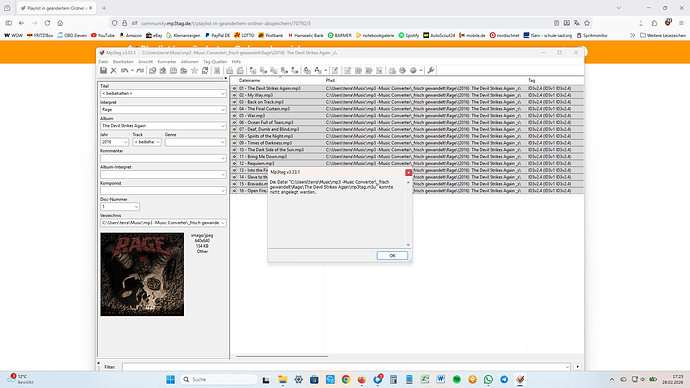The image size is (690, 388).
Task: Expand the Track field dropdown
Action: [158, 142]
